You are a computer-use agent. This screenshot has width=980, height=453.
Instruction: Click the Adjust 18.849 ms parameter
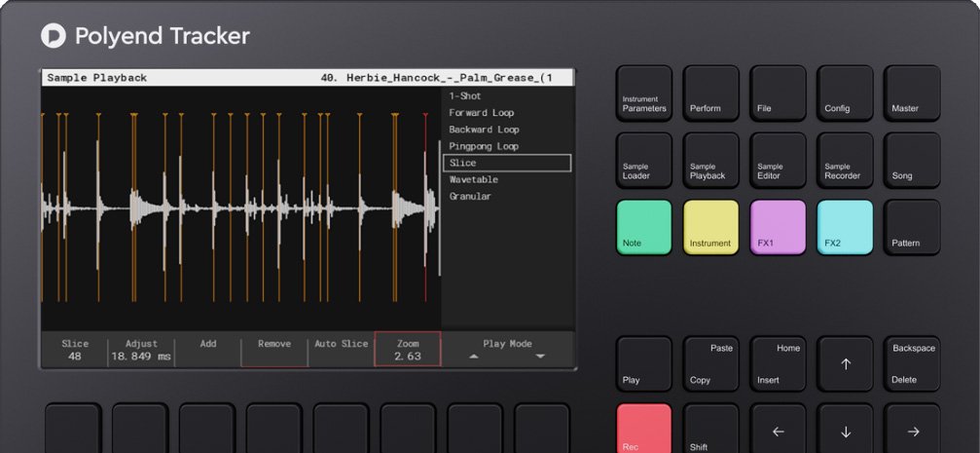pos(141,350)
